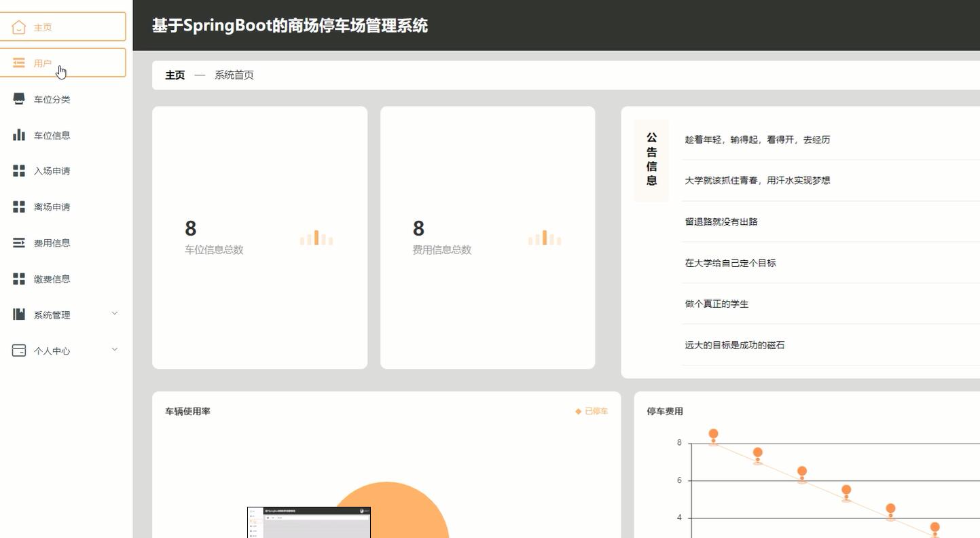Click the 费用信息 list icon
The image size is (980, 538).
click(x=18, y=243)
